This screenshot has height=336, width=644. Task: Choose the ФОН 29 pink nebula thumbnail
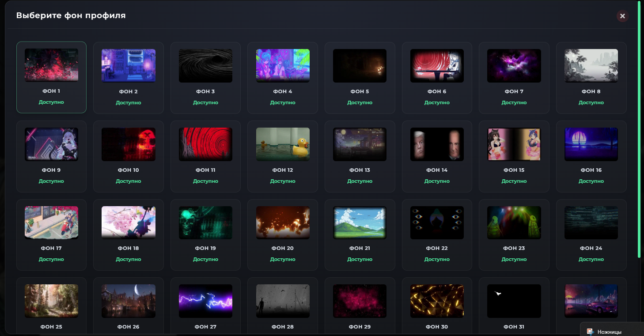click(x=360, y=301)
